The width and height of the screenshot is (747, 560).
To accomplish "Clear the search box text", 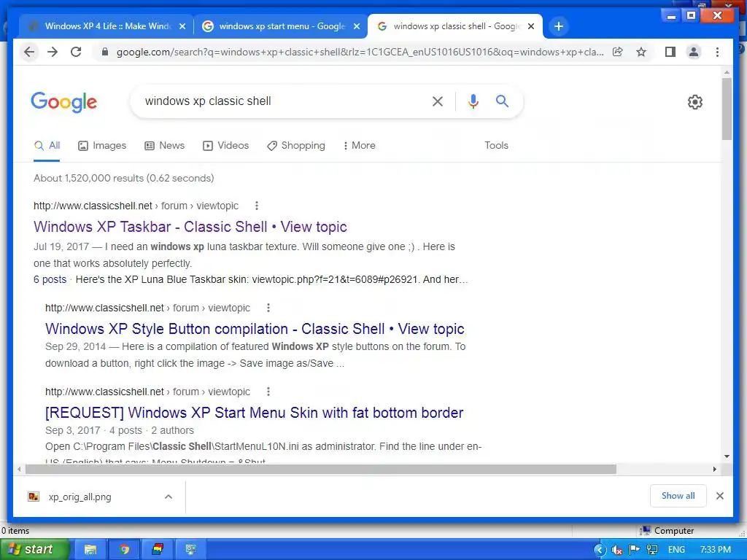I will (438, 101).
